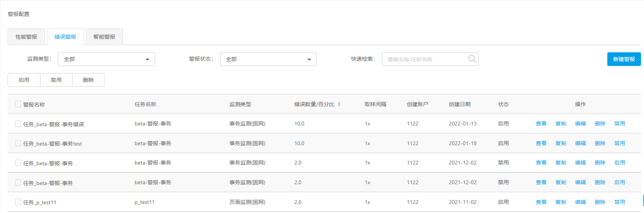Image resolution: width=644 pixels, height=213 pixels.
Task: View details of 任务_beta-警报-事务错误 via 查看
Action: (541, 124)
